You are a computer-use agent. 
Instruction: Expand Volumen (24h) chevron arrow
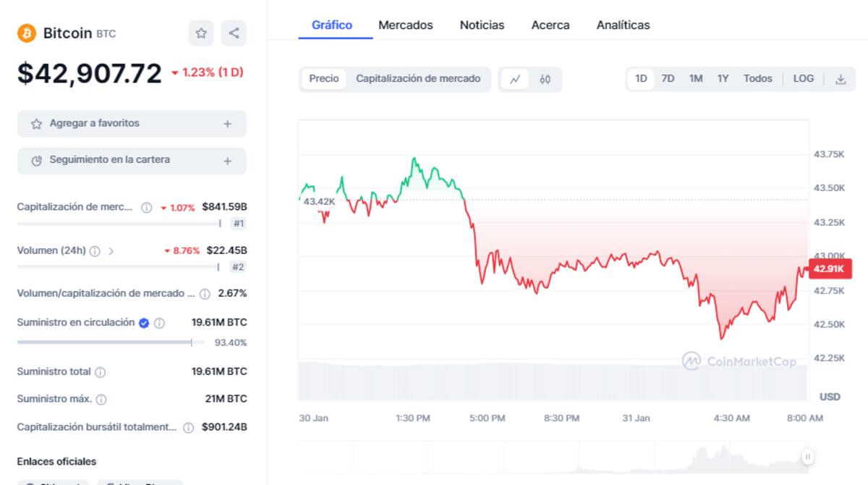[111, 251]
